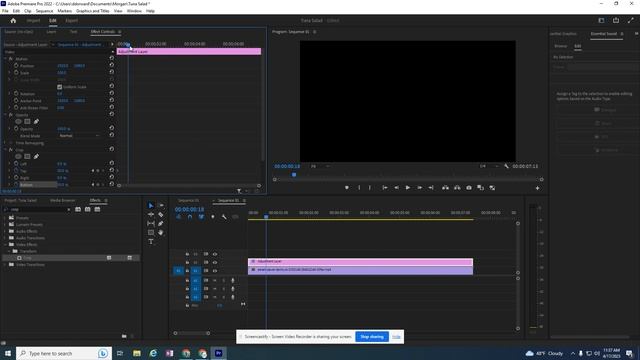Click the Crop free draw bezier pen icon
Viewport: 640px width, 360px height.
36,156
